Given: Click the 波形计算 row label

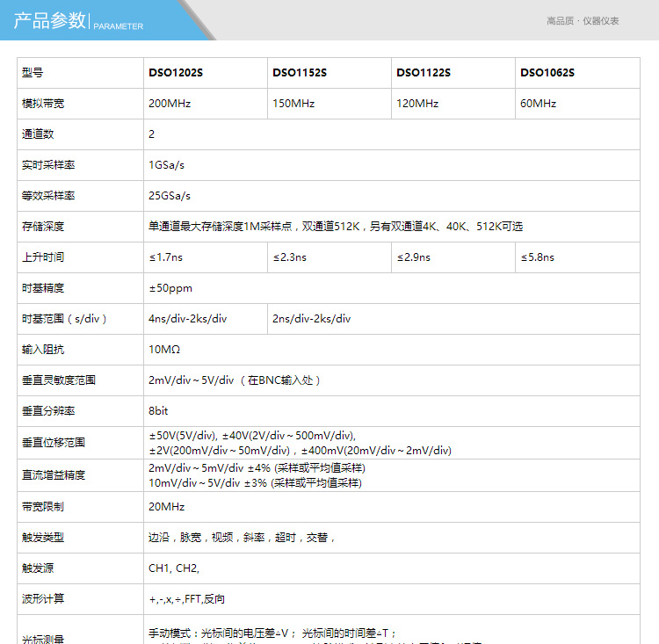Looking at the screenshot, I should click(43, 599).
